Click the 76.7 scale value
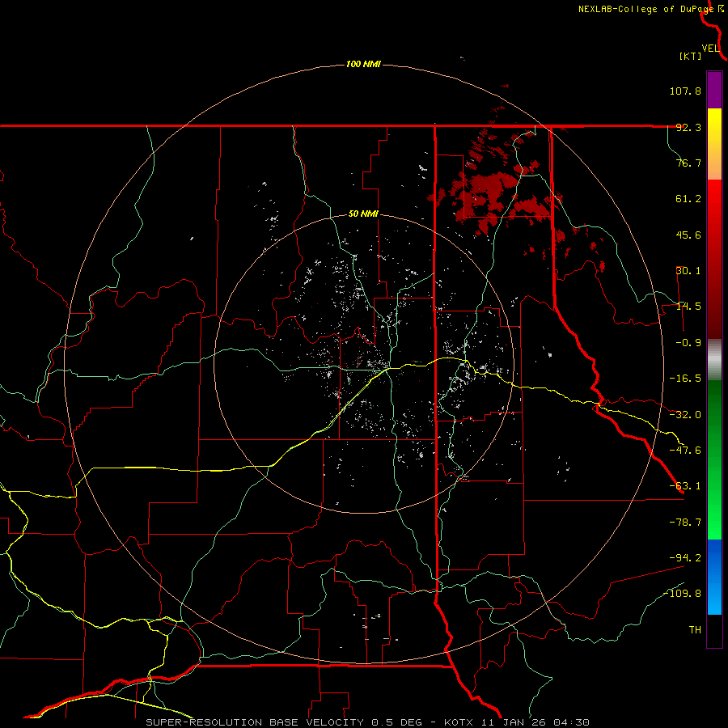 [x=688, y=163]
